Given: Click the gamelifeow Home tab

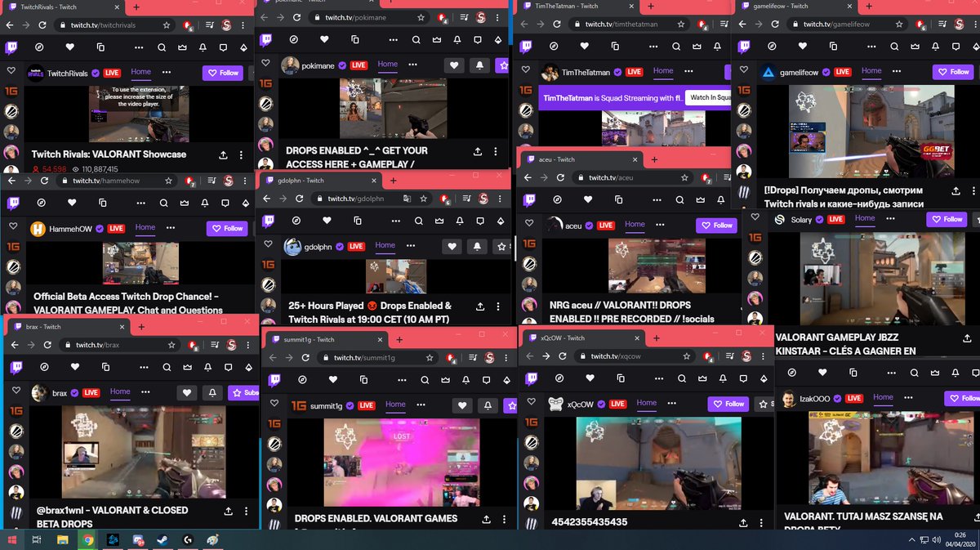Looking at the screenshot, I should tap(871, 71).
